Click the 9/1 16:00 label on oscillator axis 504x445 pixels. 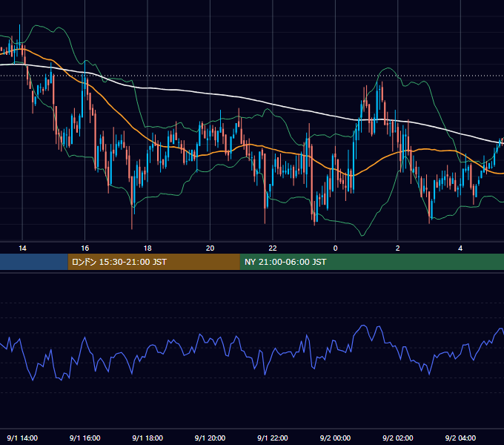[x=84, y=438]
